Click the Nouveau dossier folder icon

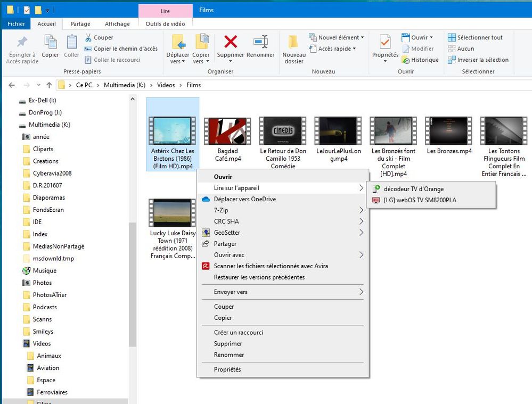pyautogui.click(x=293, y=43)
